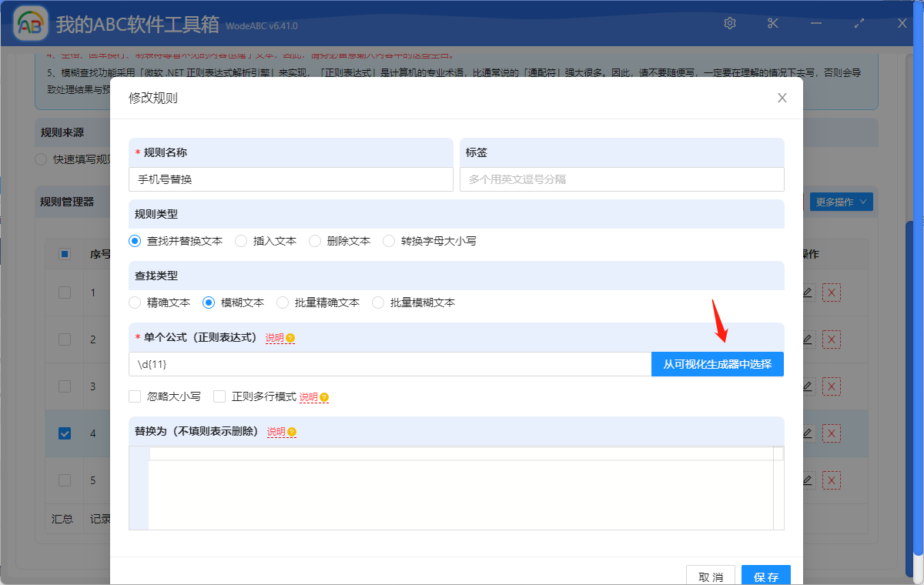Delete rule 1 with the red X icon
Screen dimensions: 924x585
pyautogui.click(x=831, y=292)
